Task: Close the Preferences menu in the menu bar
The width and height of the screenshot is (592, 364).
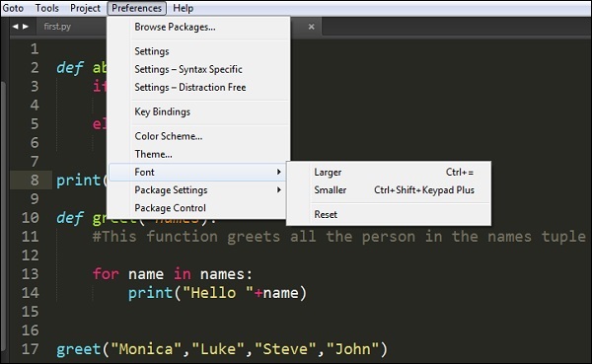Action: tap(137, 8)
